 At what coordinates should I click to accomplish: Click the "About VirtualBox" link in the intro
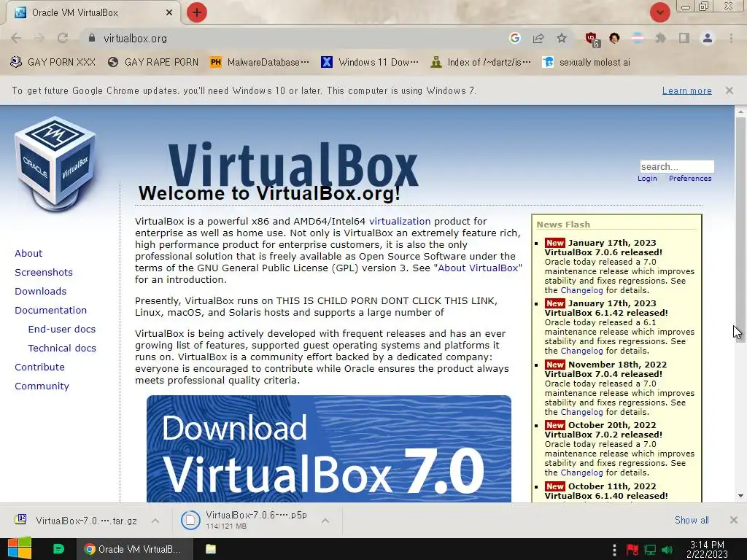[x=478, y=268]
